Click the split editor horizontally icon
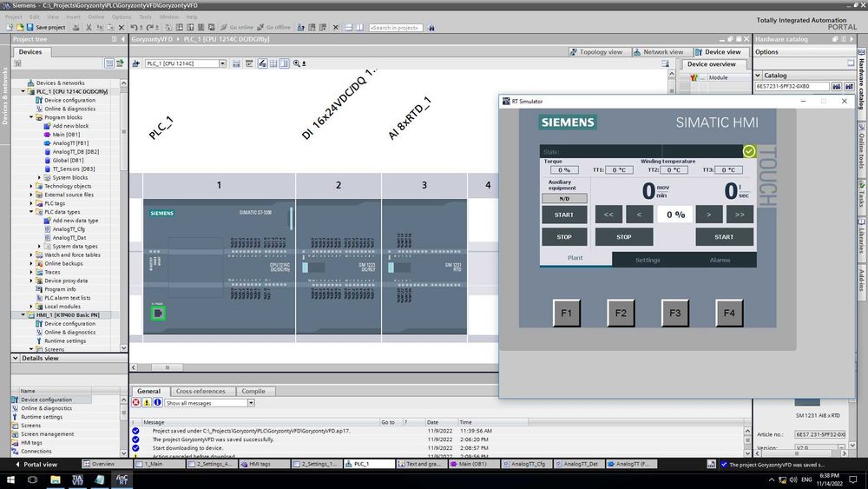This screenshot has height=489, width=868. click(x=348, y=27)
